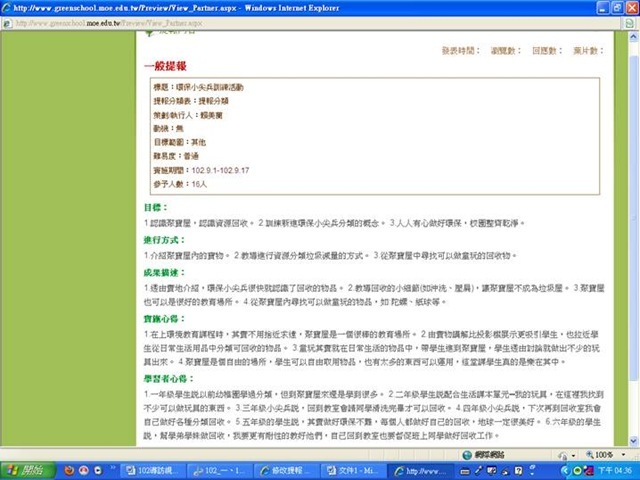Click the 目標範圍:其他 row
The image size is (640, 480).
pyautogui.click(x=180, y=142)
